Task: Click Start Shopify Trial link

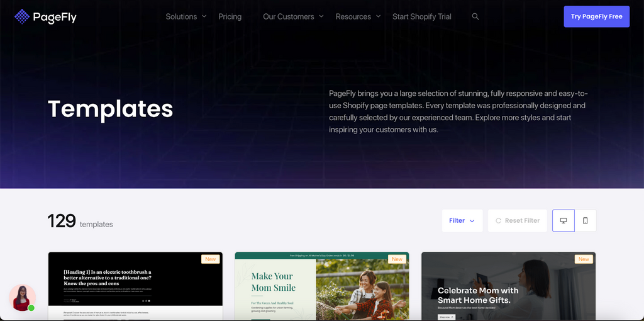Action: pos(422,17)
